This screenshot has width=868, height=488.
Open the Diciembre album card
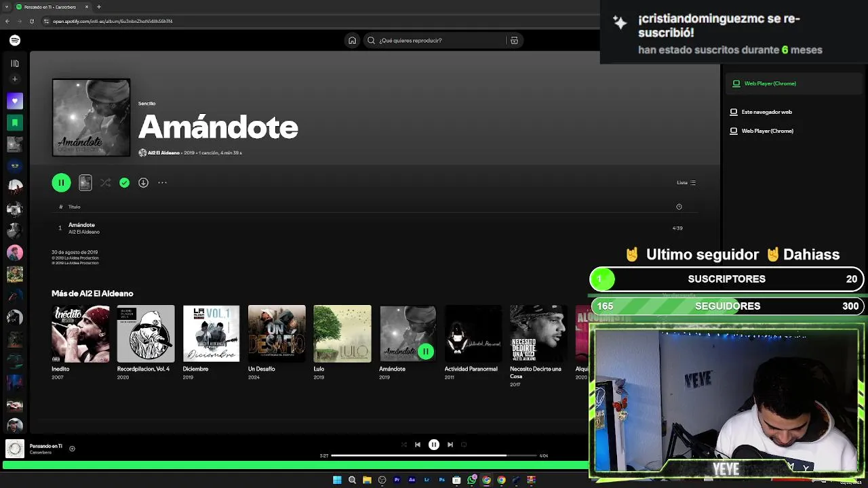tap(211, 342)
